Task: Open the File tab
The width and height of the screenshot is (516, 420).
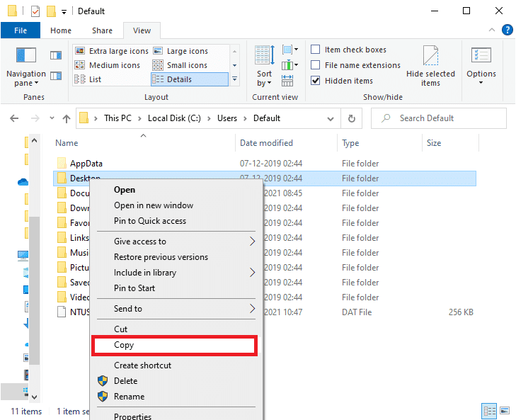Action: point(21,30)
